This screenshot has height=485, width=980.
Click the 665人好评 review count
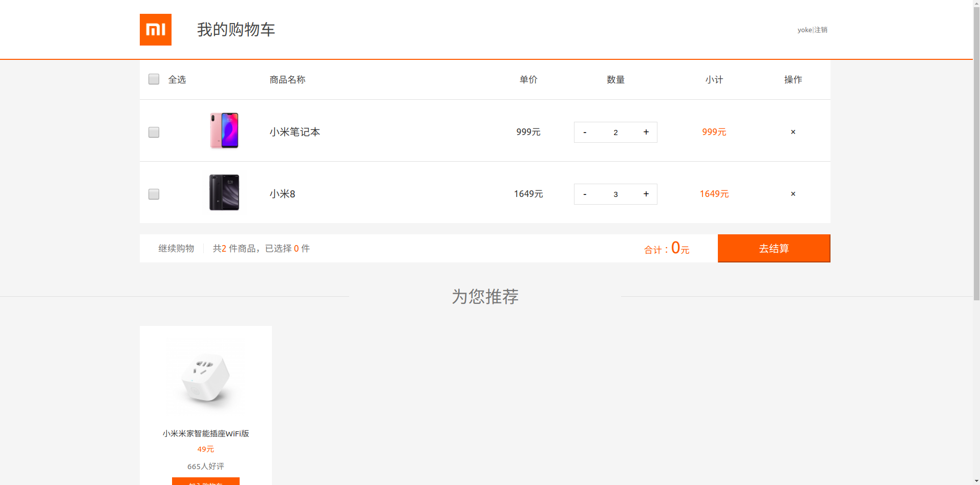point(206,466)
